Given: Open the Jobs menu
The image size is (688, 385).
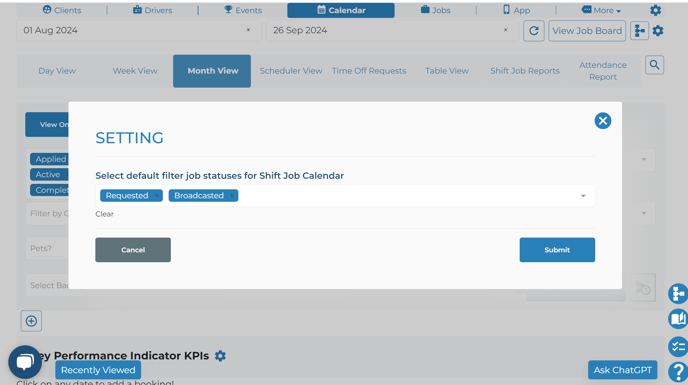Looking at the screenshot, I should pyautogui.click(x=436, y=10).
